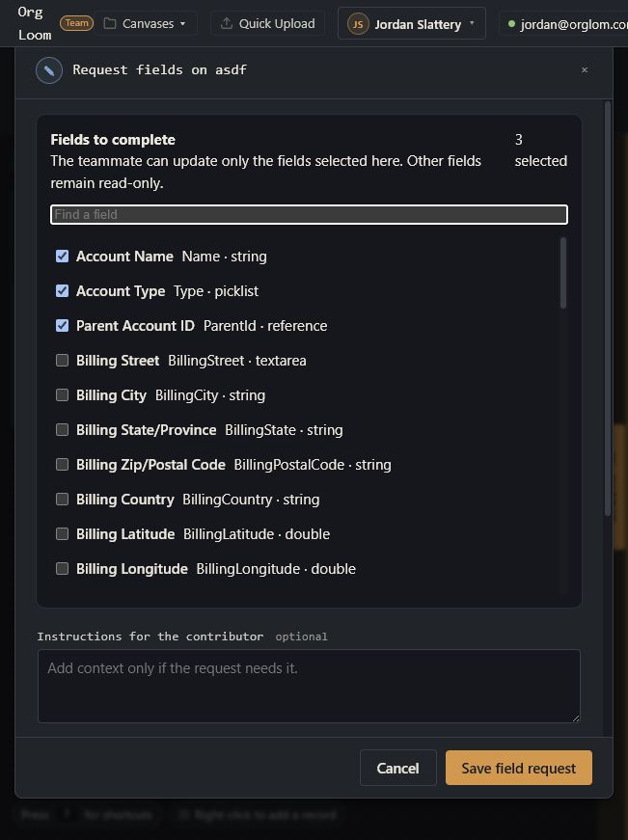Viewport: 628px width, 840px height.
Task: Click the Team badge near Org Loom
Action: click(76, 23)
